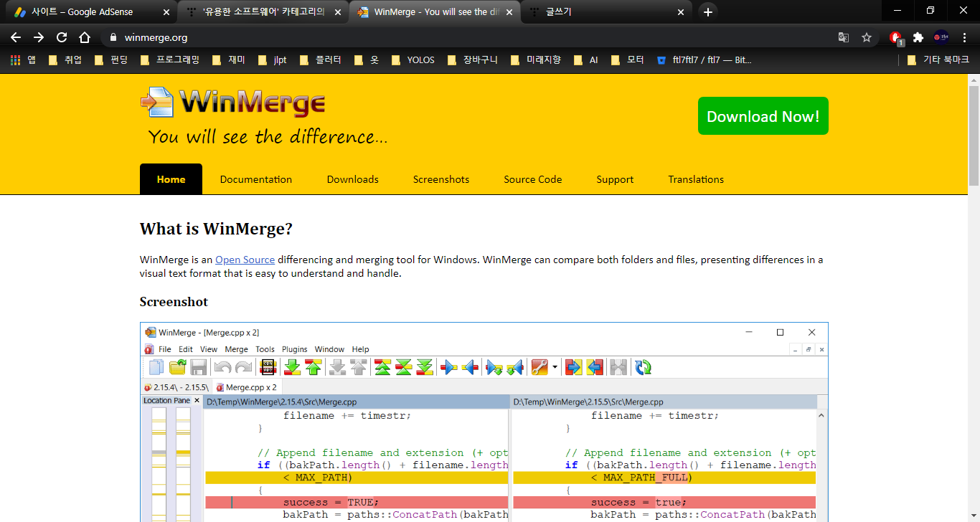Screen dimensions: 980x522
Task: Click the Refresh icon in WinMerge screenshot
Action: 644,368
